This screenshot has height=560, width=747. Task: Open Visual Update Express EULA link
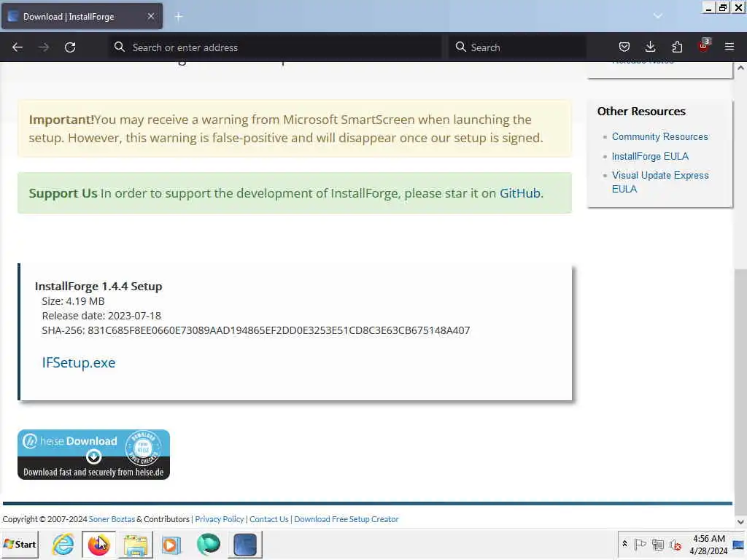click(659, 182)
